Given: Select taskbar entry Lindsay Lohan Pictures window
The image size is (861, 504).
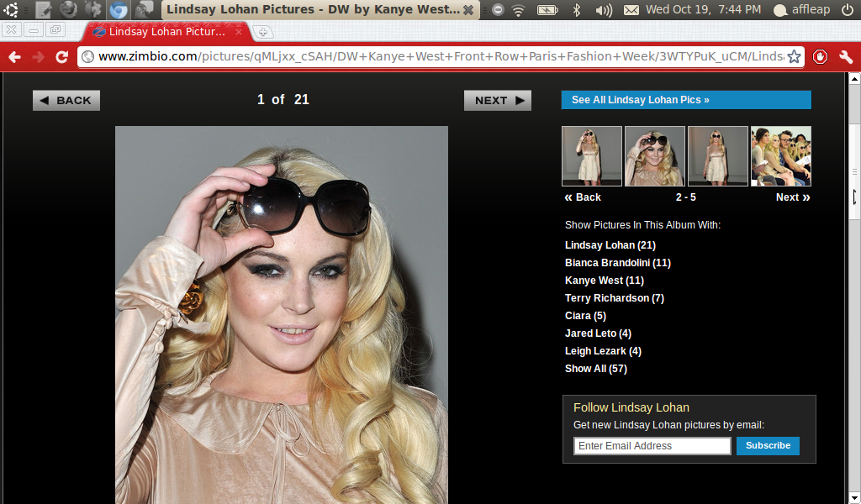Looking at the screenshot, I should [320, 9].
